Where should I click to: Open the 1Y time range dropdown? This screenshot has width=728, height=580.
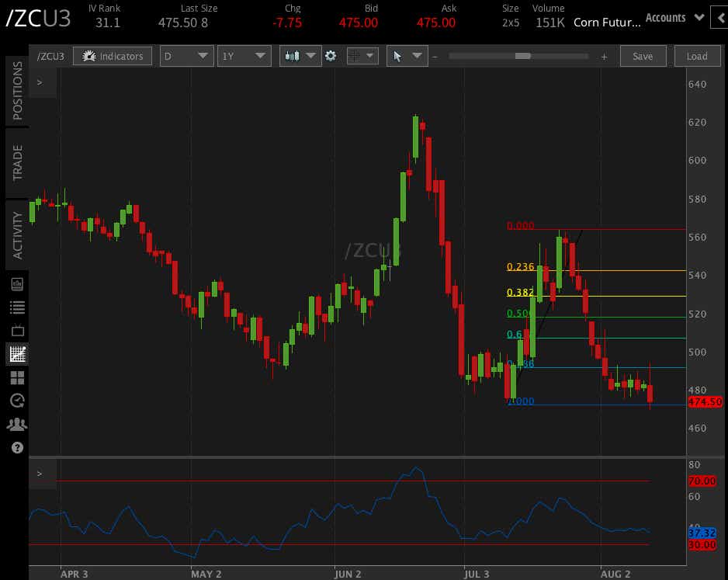pos(244,56)
